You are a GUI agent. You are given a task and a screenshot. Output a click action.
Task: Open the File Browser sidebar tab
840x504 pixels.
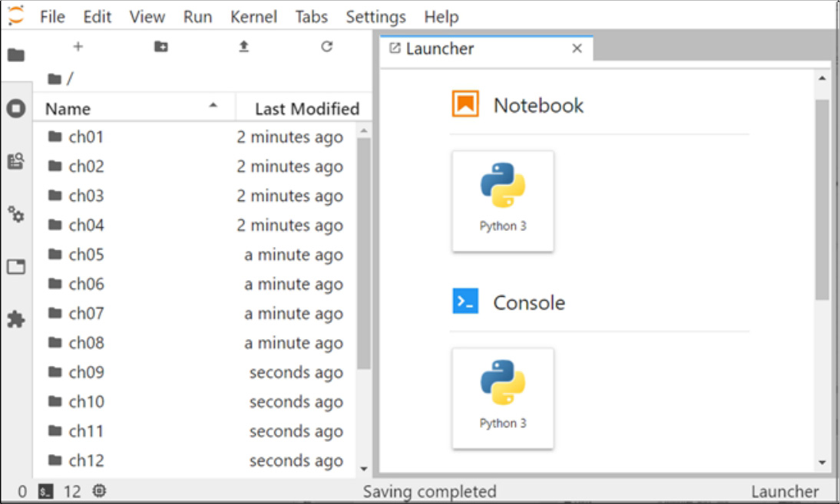point(16,55)
